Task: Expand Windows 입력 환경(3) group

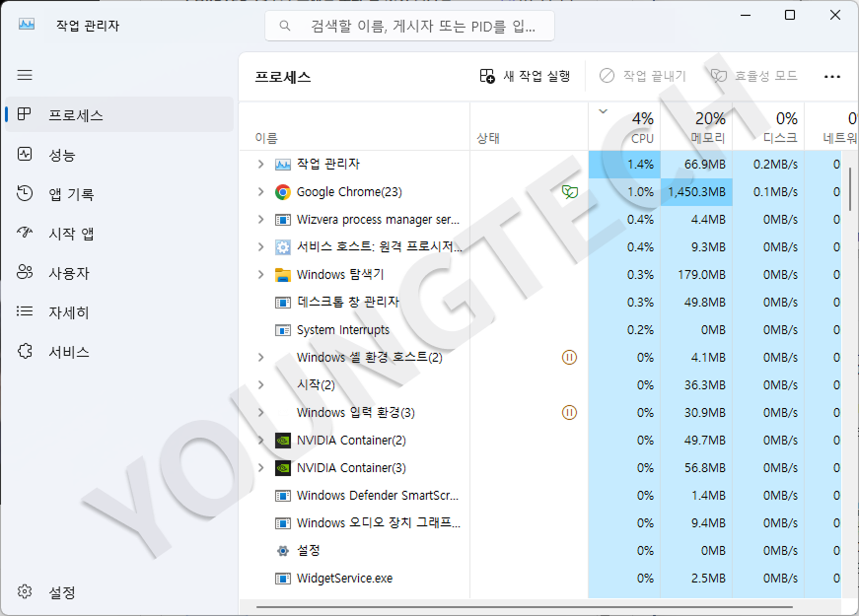Action: click(x=260, y=412)
